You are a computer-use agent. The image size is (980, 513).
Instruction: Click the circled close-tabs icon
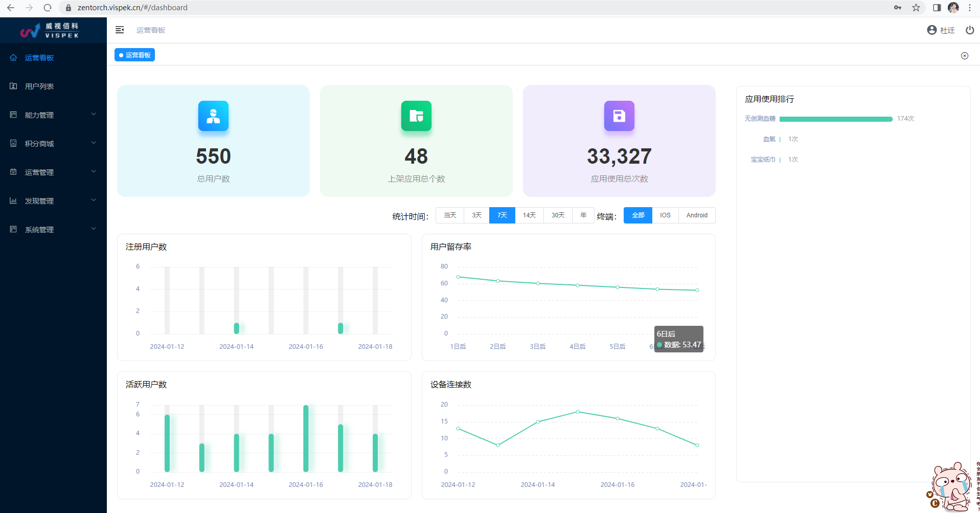965,56
